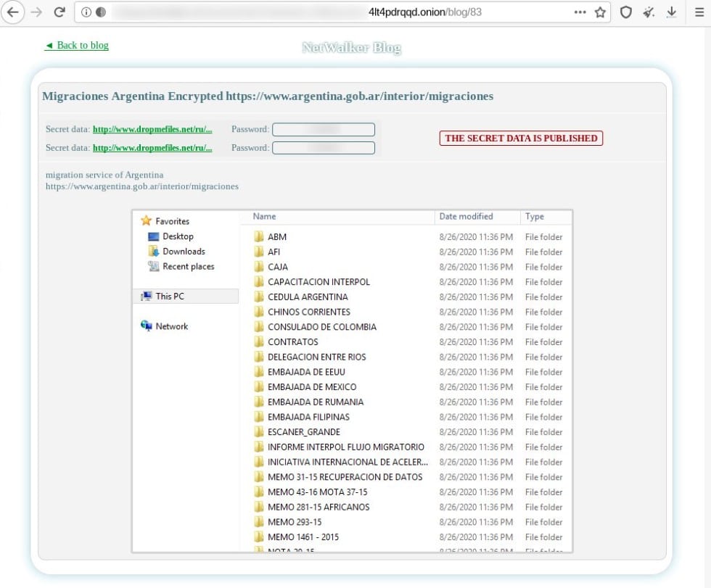
Task: Open the hamburger application menu
Action: (x=699, y=12)
